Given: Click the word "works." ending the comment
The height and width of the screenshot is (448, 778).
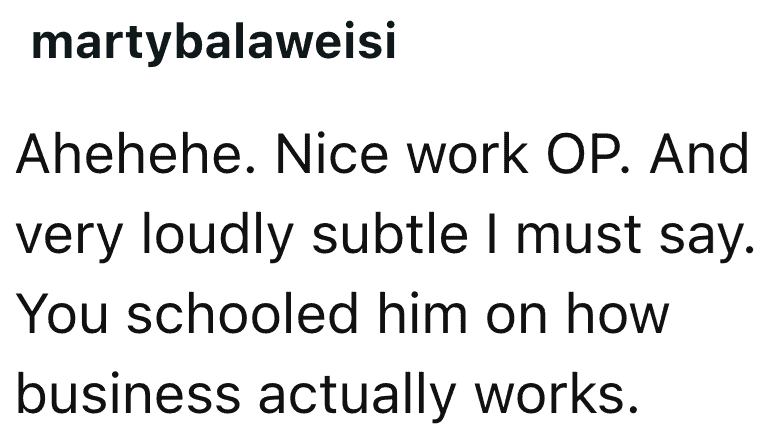Looking at the screenshot, I should tap(556, 393).
